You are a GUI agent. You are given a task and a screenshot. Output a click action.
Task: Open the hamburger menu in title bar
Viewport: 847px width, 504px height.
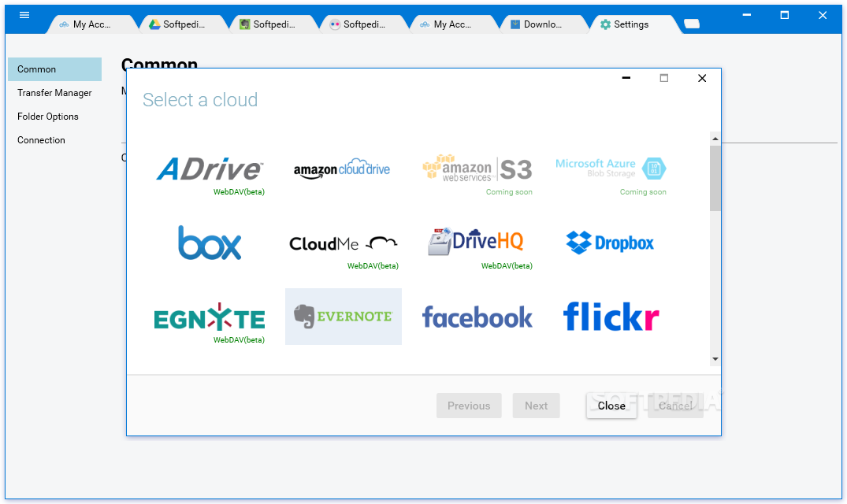coord(24,15)
